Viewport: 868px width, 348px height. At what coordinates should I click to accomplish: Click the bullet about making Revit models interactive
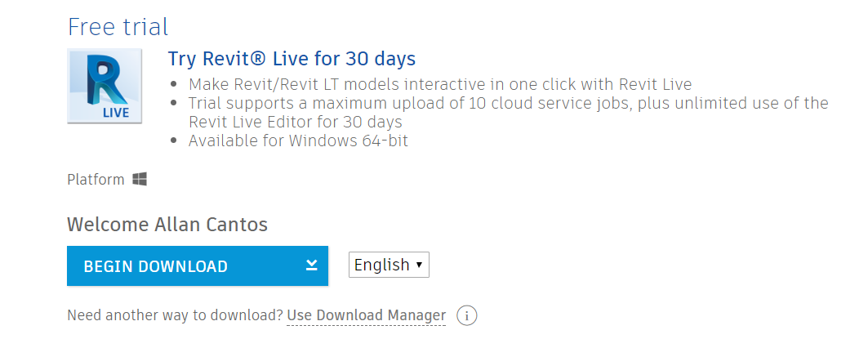(440, 85)
